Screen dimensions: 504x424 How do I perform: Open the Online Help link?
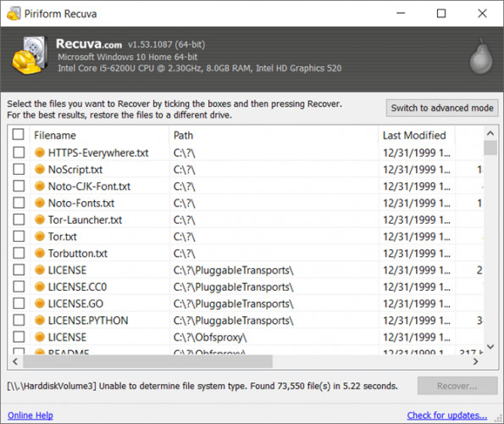30,416
